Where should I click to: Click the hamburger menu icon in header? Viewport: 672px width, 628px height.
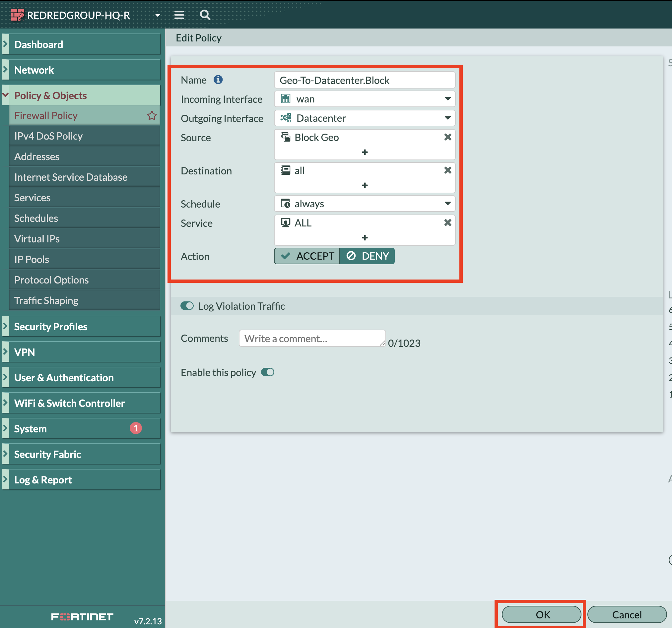tap(179, 15)
